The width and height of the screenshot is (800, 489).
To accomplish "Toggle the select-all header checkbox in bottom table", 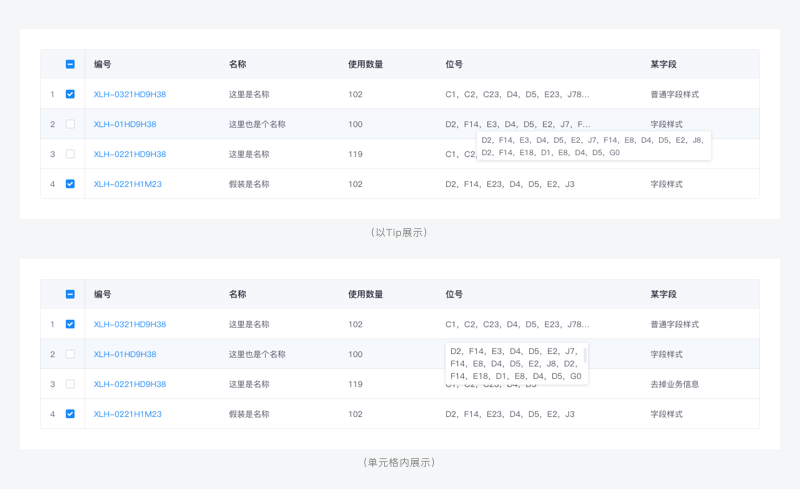I will click(x=70, y=294).
